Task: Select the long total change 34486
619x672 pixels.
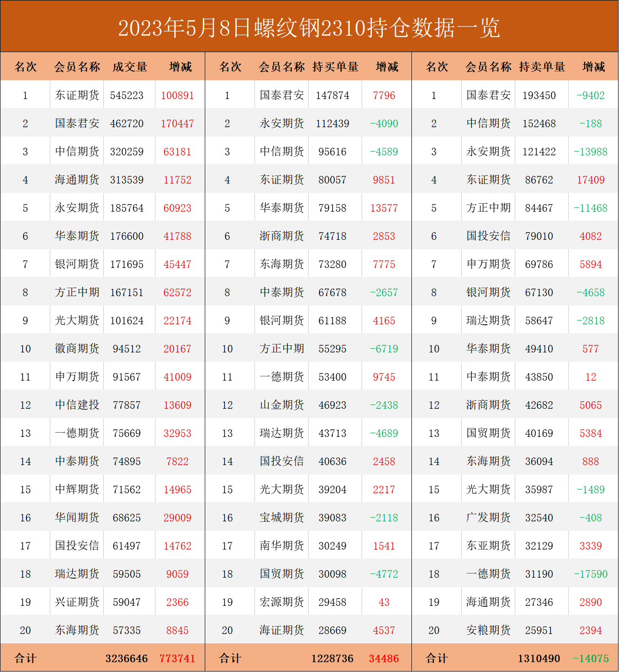Action: (384, 658)
